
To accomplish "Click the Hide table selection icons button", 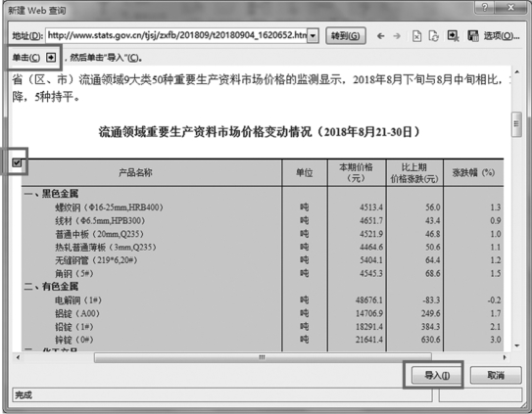I will pyautogui.click(x=453, y=35).
